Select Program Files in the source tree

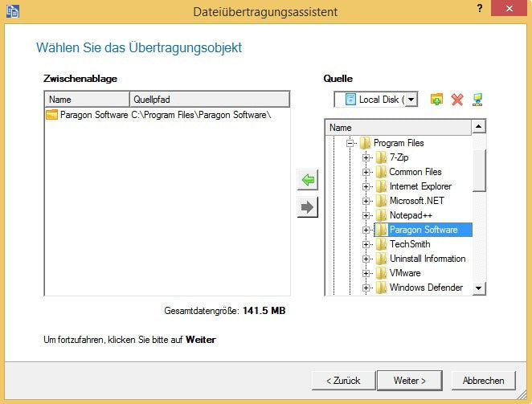coord(399,143)
